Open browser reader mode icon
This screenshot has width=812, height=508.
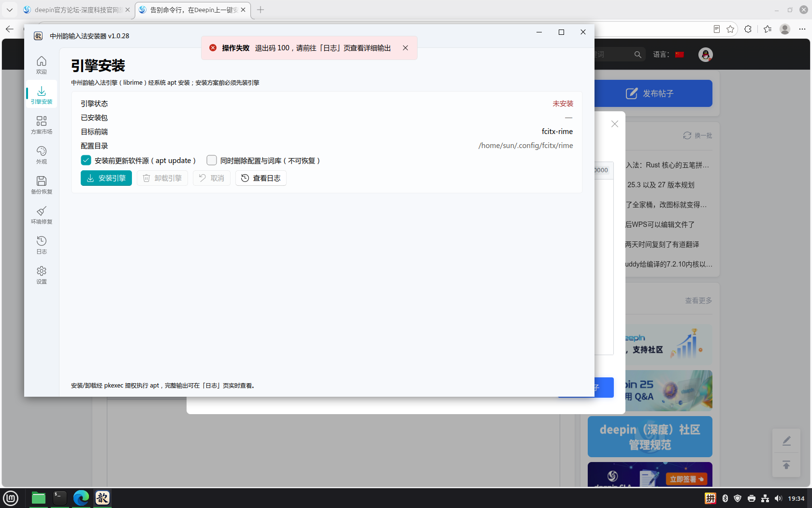[716, 29]
